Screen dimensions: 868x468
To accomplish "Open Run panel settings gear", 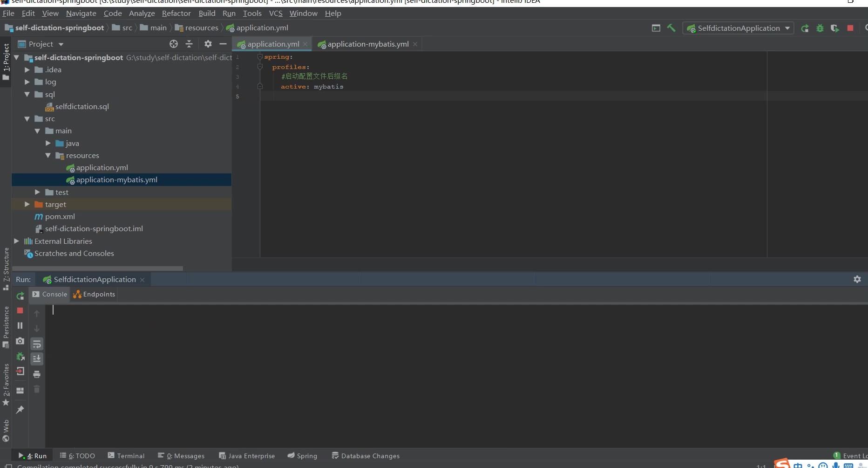I will tap(857, 279).
